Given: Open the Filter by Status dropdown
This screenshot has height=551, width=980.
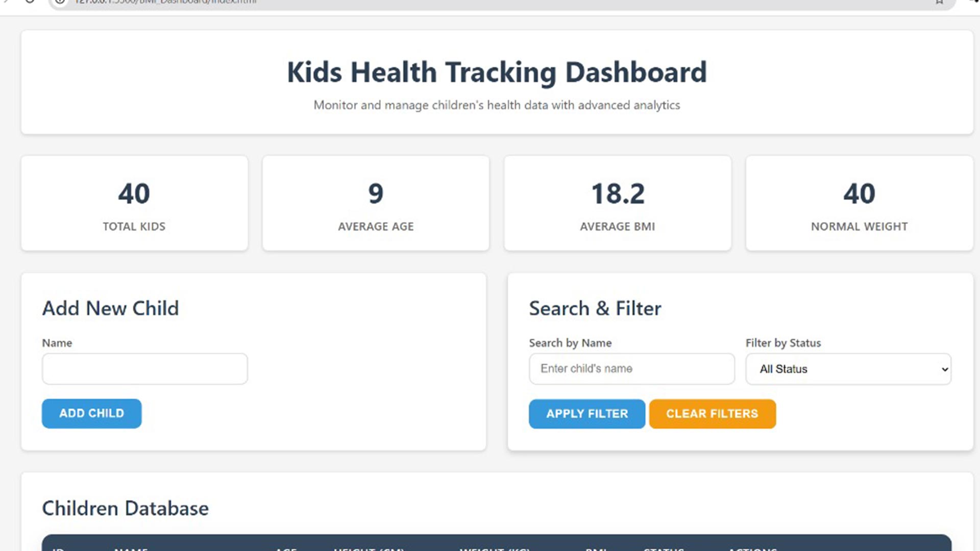Looking at the screenshot, I should pyautogui.click(x=848, y=369).
